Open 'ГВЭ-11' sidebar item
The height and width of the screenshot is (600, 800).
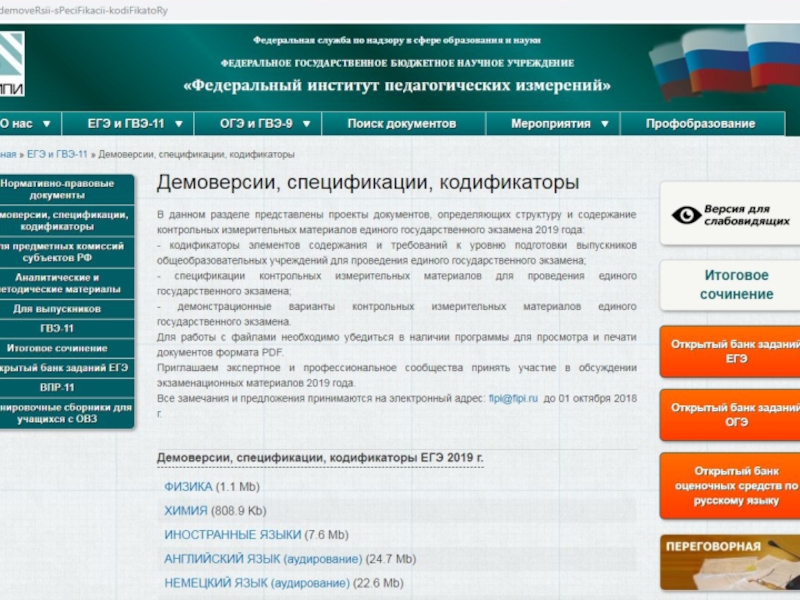pos(66,329)
